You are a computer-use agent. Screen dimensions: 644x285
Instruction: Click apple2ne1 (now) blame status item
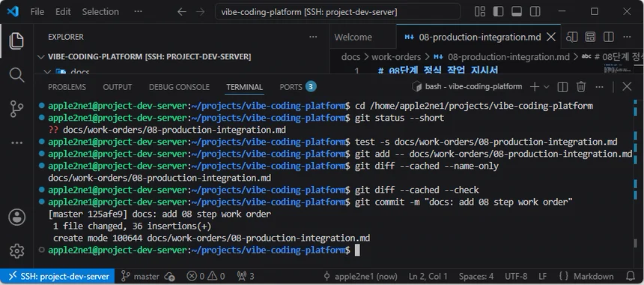point(360,276)
